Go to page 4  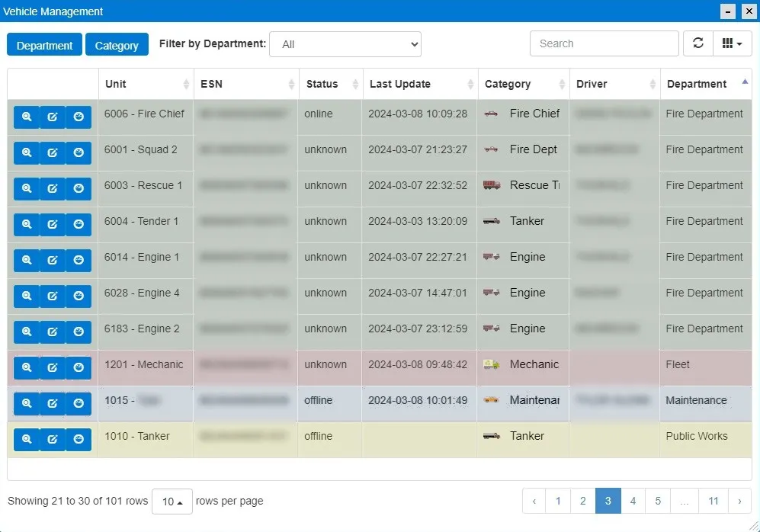[x=633, y=501]
